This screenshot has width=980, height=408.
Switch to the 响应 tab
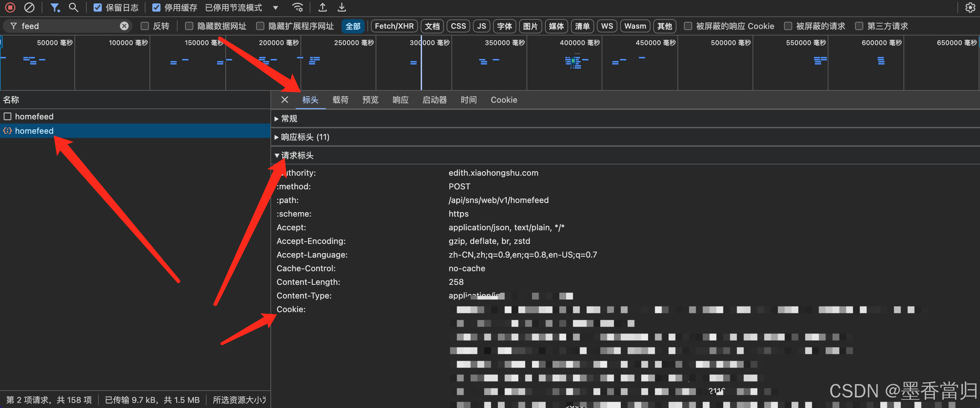pos(400,100)
